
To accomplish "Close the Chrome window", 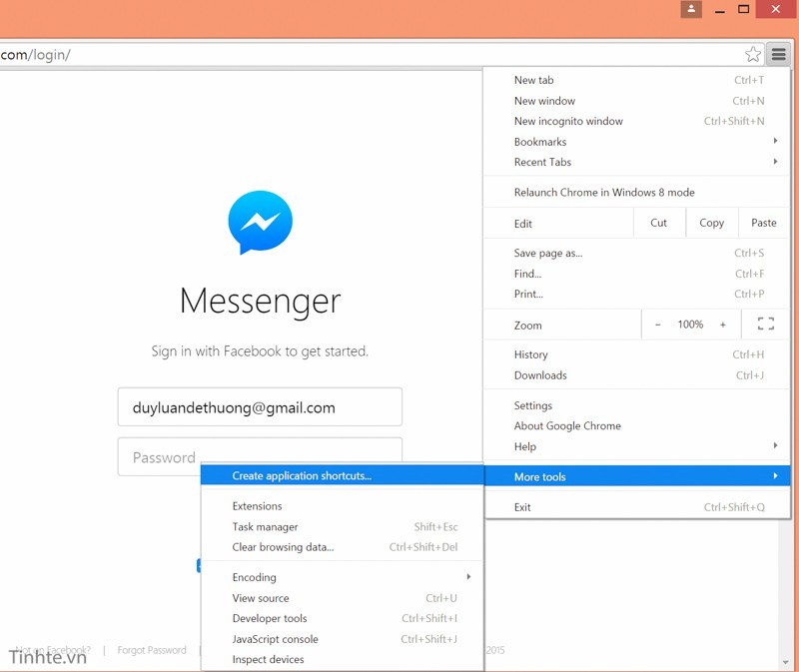I will pyautogui.click(x=776, y=9).
